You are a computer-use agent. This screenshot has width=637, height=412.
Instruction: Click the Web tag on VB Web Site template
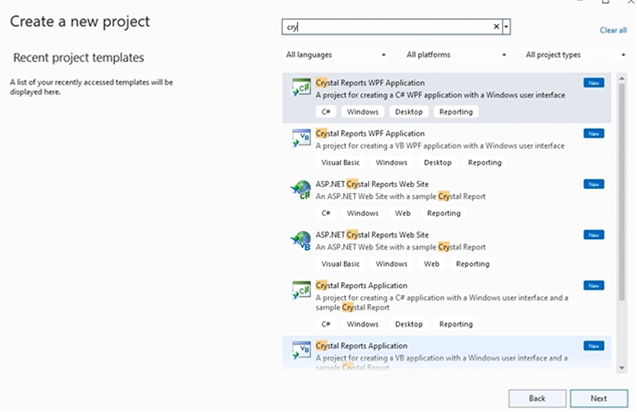click(x=431, y=264)
